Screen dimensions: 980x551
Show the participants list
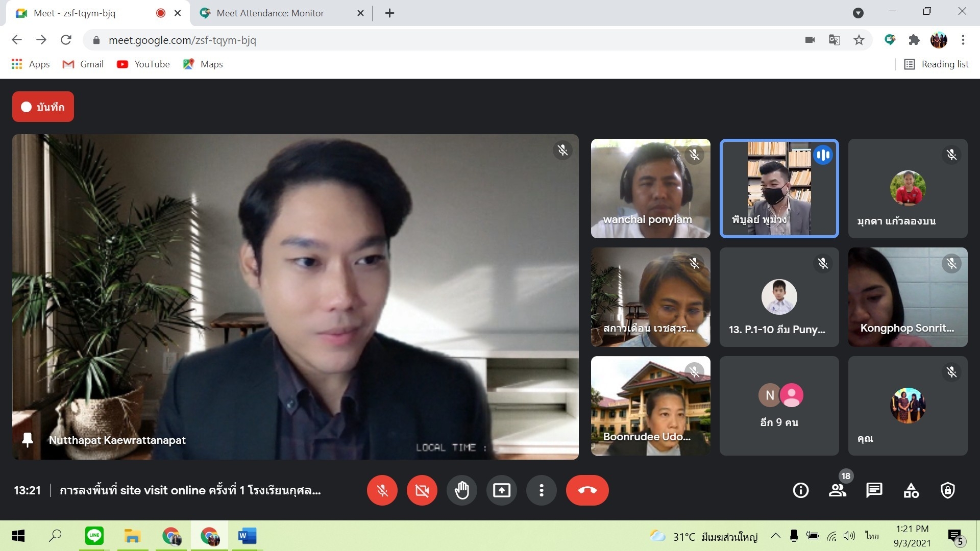[837, 490]
